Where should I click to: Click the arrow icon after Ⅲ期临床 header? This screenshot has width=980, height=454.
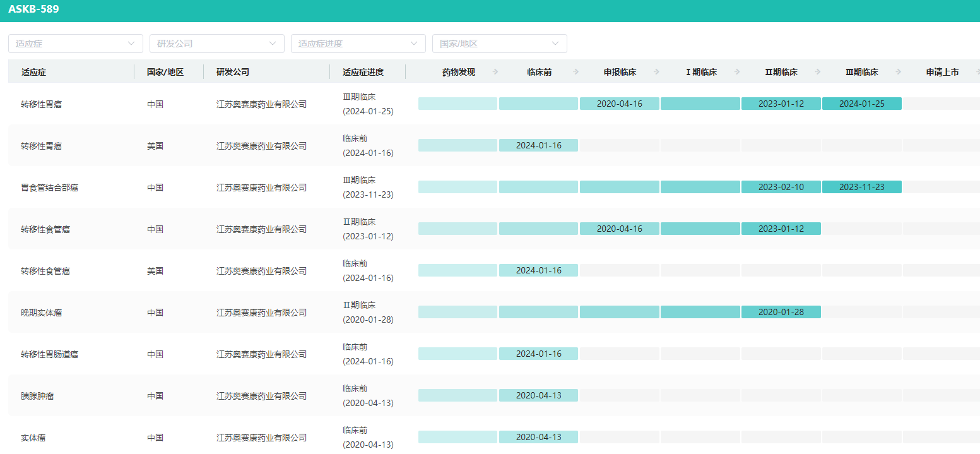(899, 72)
